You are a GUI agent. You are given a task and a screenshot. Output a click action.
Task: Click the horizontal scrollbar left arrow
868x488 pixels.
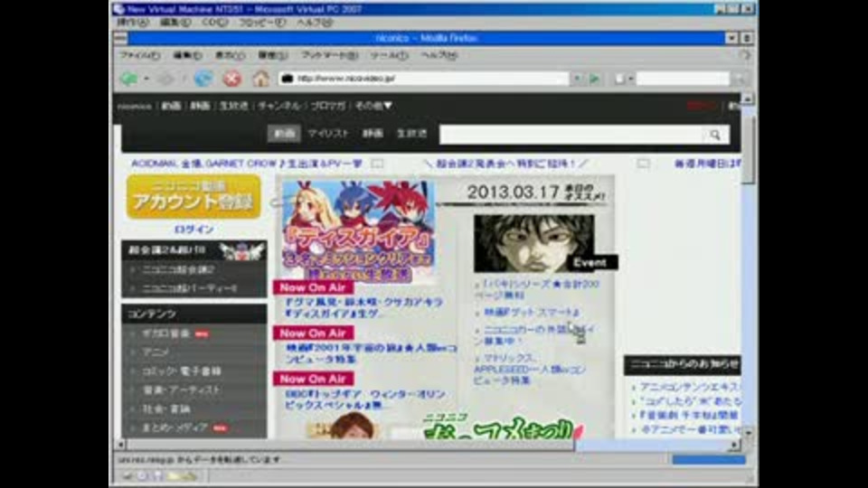[x=120, y=445]
